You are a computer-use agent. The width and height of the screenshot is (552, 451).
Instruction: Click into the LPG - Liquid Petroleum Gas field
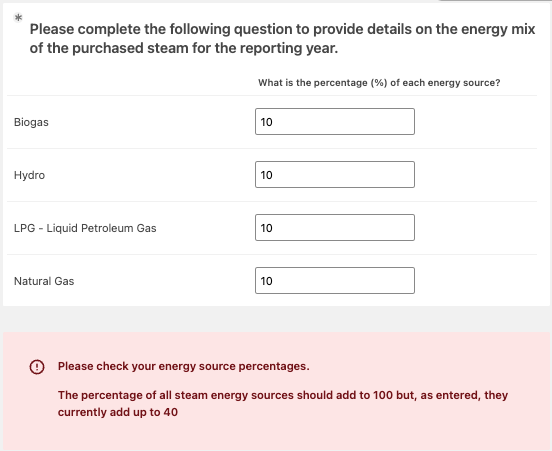tap(335, 227)
